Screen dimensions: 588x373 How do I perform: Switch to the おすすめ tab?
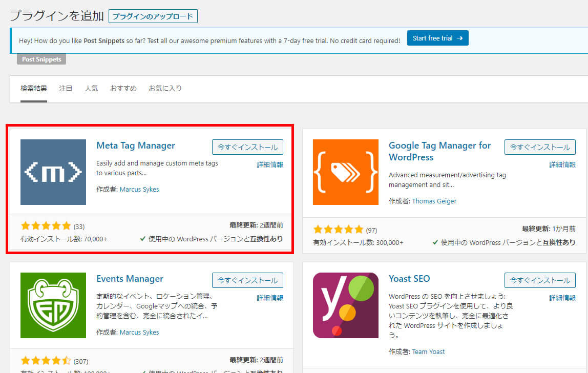(122, 88)
